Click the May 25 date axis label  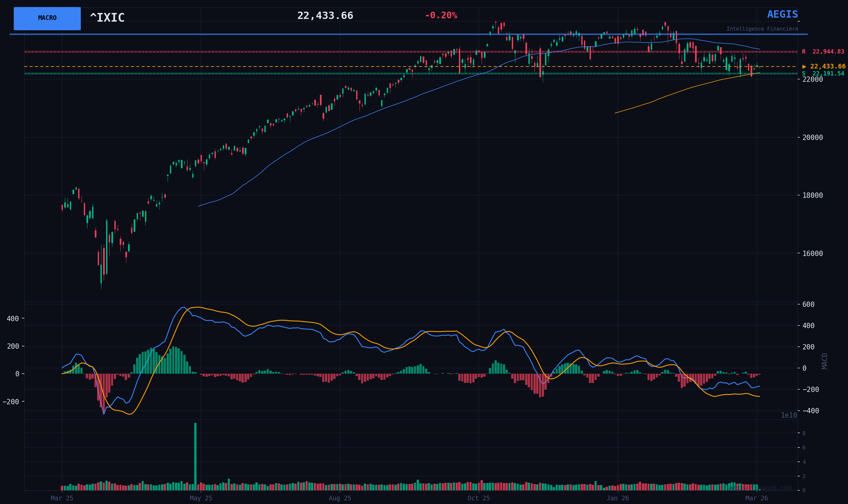tap(201, 498)
